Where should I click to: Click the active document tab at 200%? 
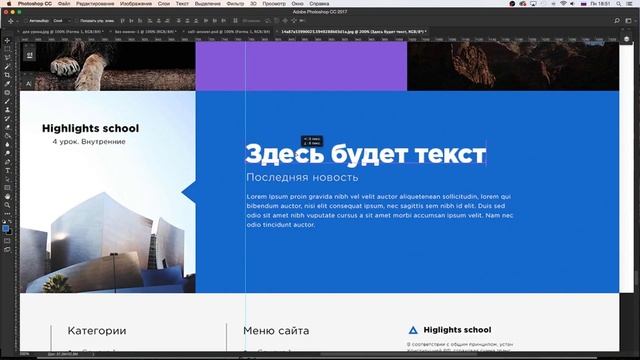pos(353,31)
